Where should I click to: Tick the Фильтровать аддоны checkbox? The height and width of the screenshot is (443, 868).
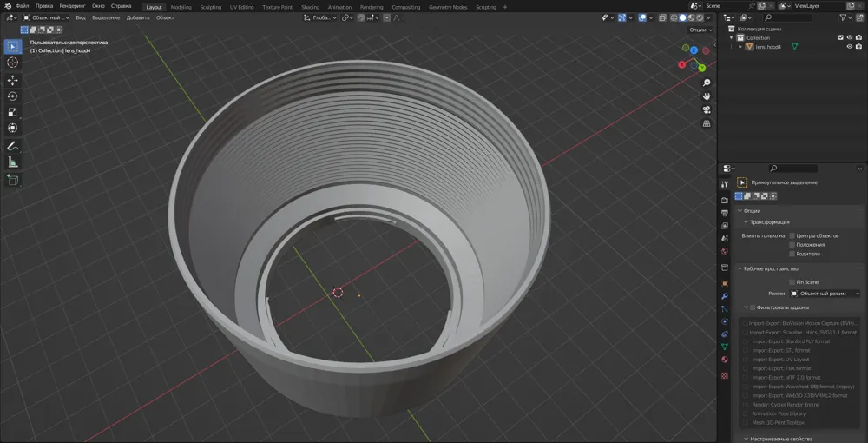[x=753, y=307]
